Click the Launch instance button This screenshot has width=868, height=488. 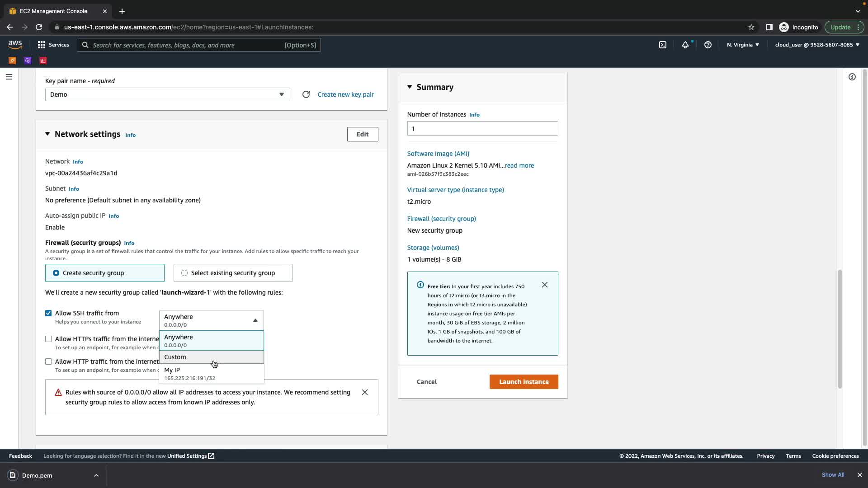click(x=524, y=382)
